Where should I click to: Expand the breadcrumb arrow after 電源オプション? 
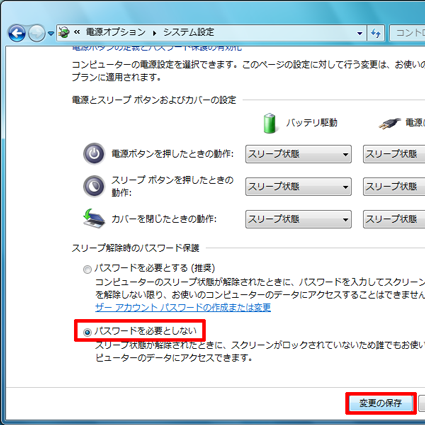tap(154, 33)
